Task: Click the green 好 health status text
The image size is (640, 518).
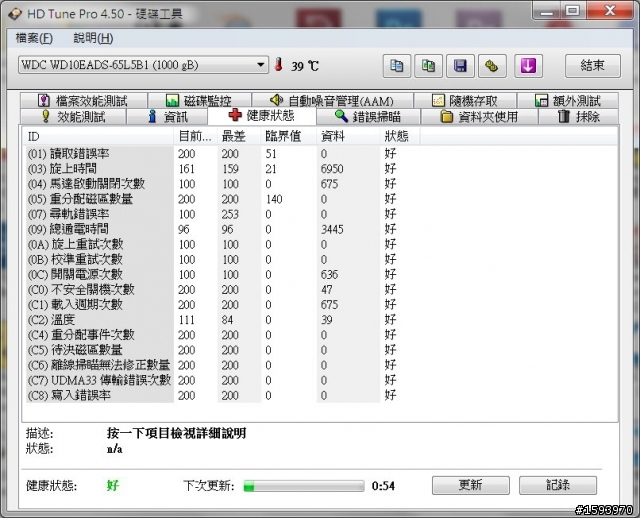Action: 113,485
